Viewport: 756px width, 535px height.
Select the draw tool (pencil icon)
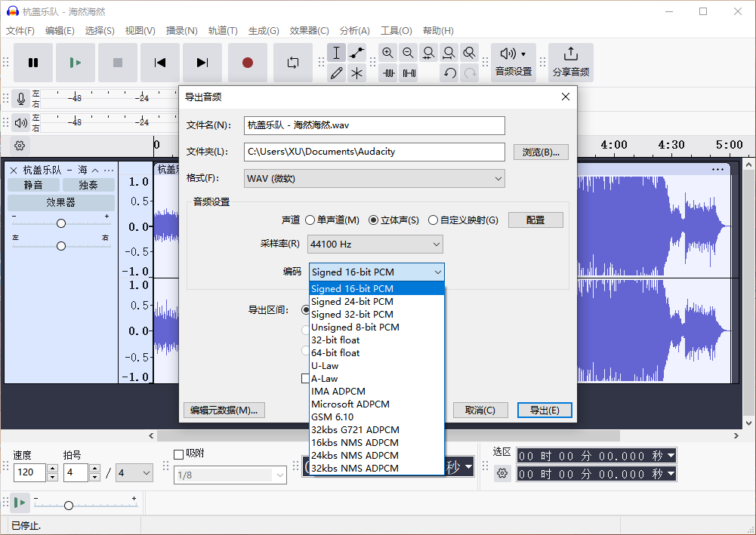(337, 73)
